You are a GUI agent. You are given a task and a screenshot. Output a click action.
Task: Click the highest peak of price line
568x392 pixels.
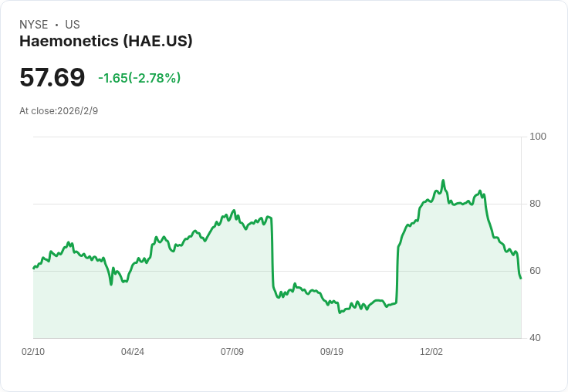443,181
